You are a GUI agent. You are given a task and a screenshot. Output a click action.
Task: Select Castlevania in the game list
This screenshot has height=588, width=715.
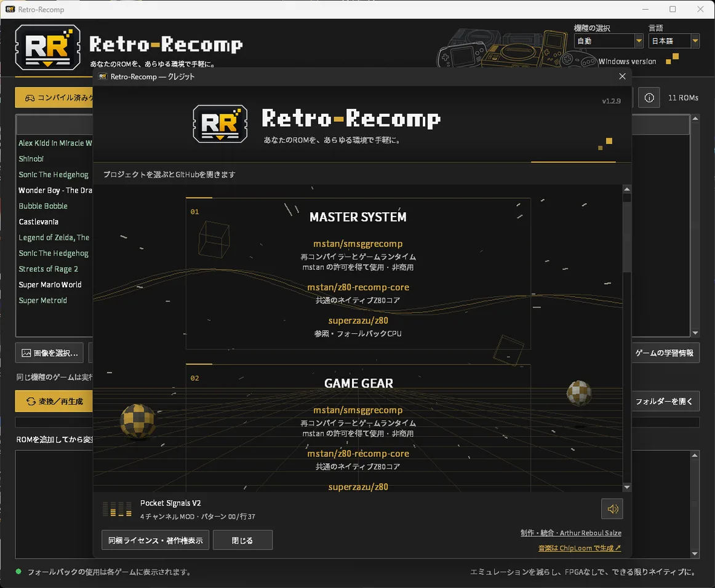point(55,221)
